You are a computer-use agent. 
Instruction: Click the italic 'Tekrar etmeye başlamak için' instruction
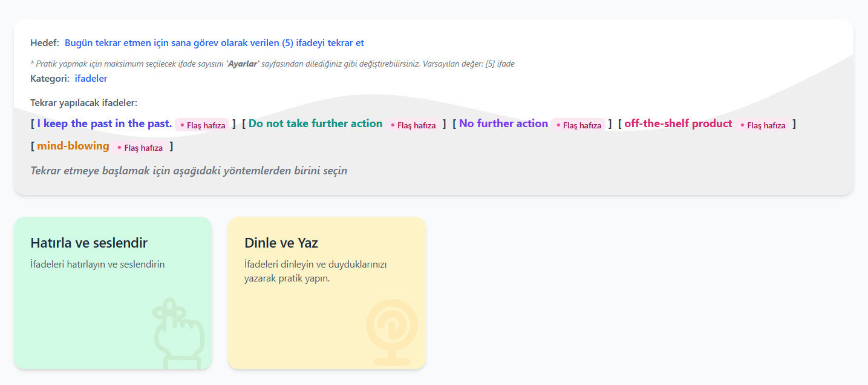189,171
